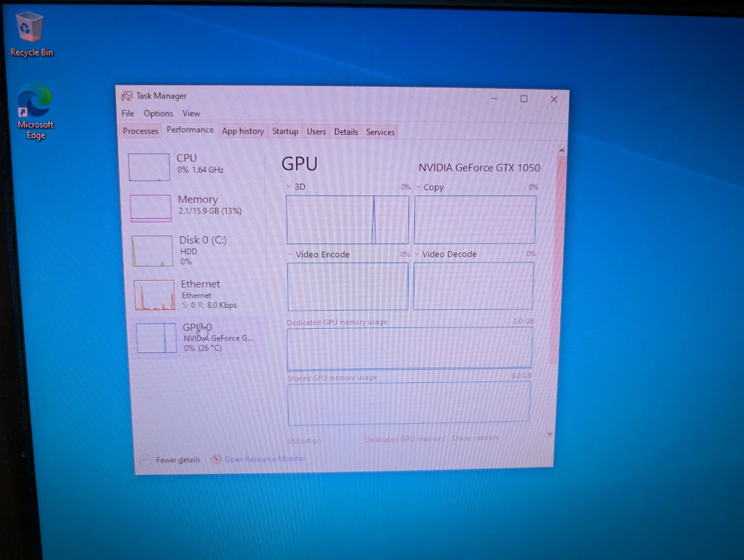Click the Shared GPU memory usage graph

click(408, 403)
